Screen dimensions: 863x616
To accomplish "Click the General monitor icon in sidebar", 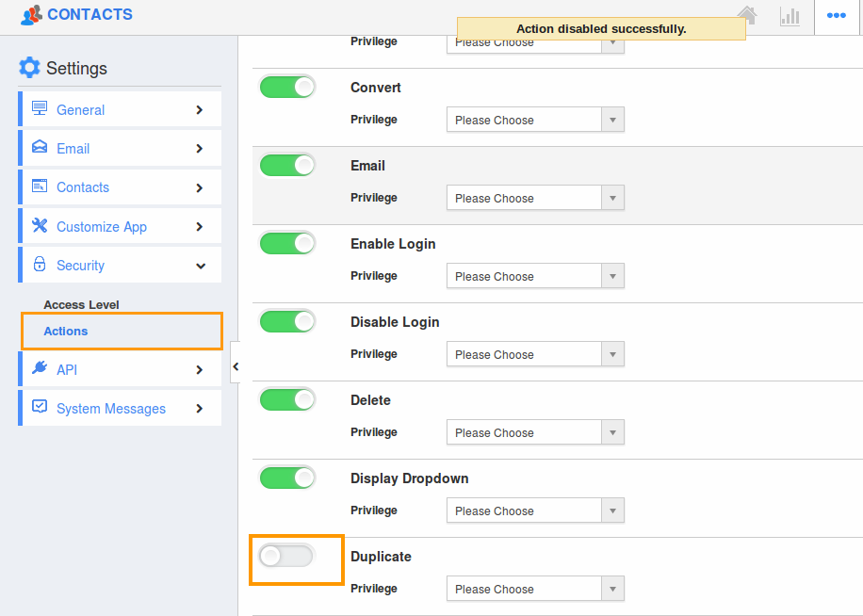I will [40, 108].
